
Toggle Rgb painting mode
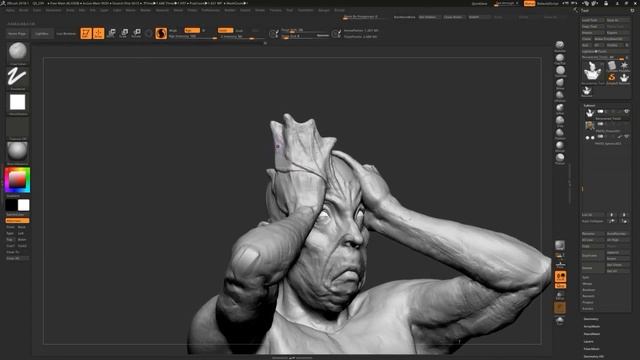click(x=192, y=30)
